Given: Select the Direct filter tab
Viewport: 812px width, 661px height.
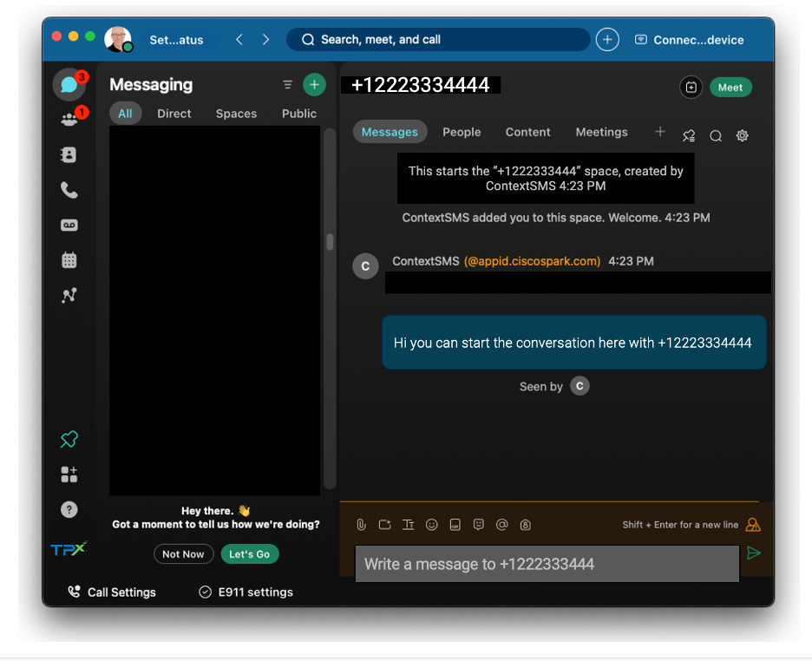Looking at the screenshot, I should tap(174, 114).
